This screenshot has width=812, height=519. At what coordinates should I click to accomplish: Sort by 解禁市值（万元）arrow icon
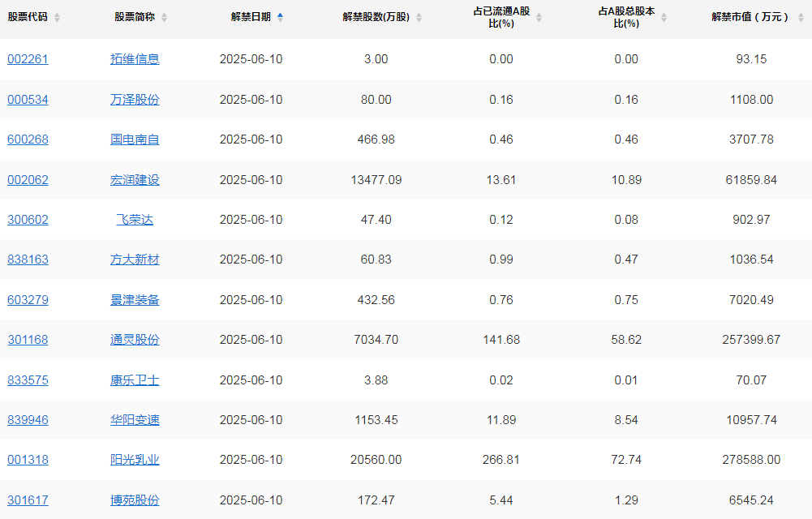coord(797,17)
